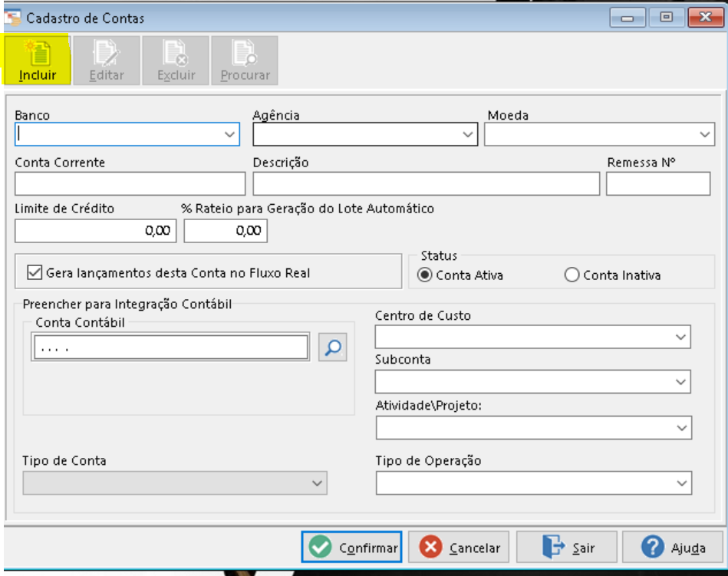Expand the Tipo de Conta dropdown

(x=317, y=483)
